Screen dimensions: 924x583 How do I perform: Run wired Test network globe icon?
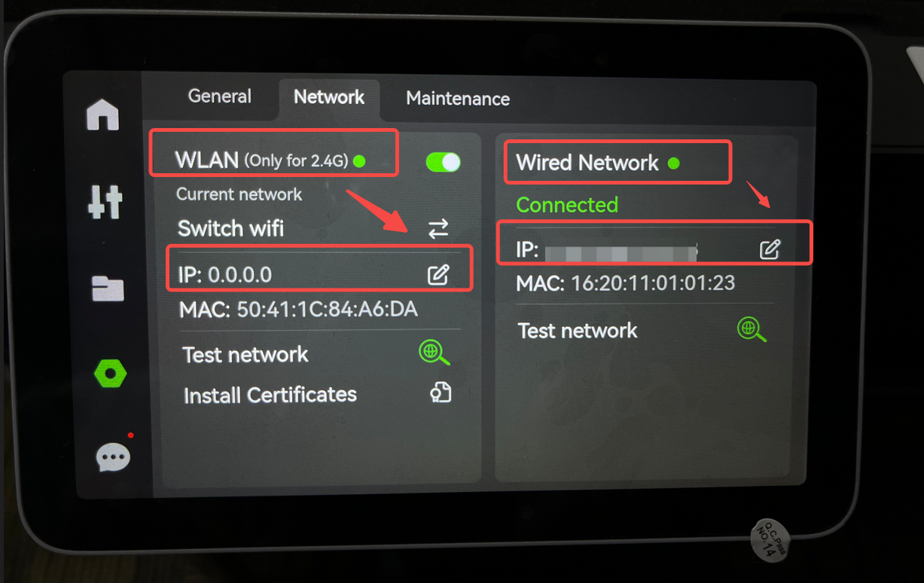tap(751, 329)
